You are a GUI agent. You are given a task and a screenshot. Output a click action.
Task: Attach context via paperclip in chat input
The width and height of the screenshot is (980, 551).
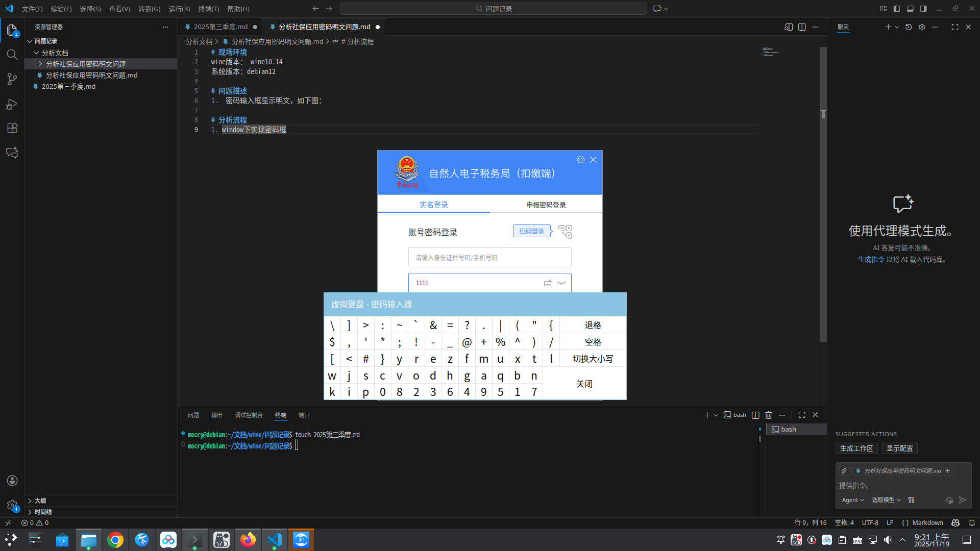[845, 471]
